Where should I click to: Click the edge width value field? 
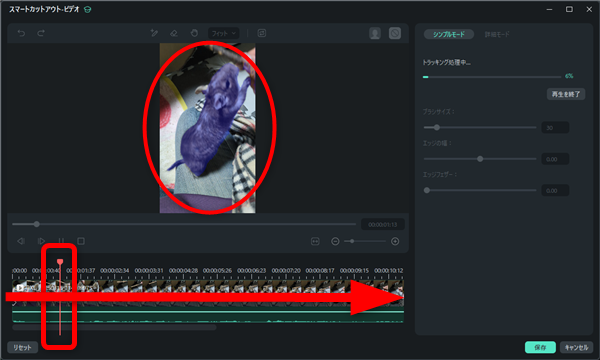click(x=555, y=159)
